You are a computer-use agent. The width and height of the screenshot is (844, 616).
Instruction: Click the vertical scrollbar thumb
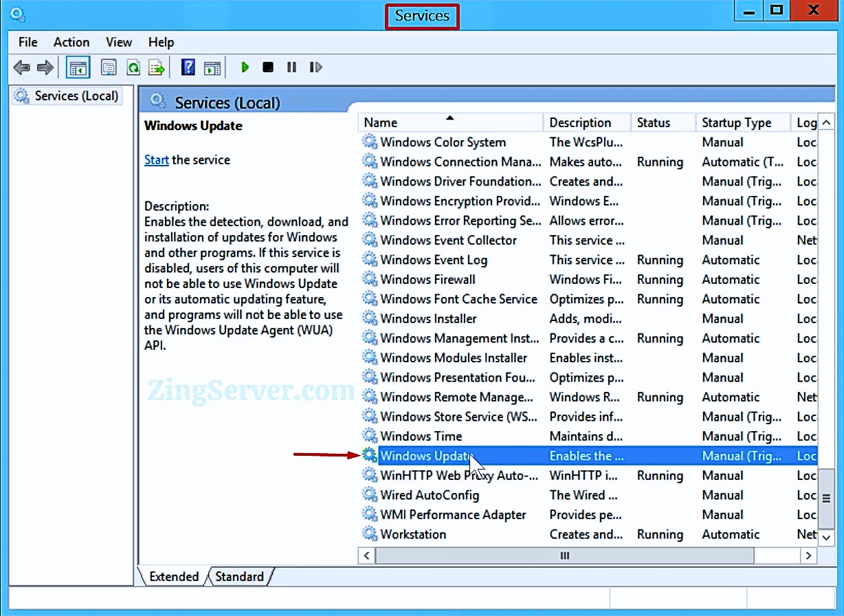tap(826, 498)
